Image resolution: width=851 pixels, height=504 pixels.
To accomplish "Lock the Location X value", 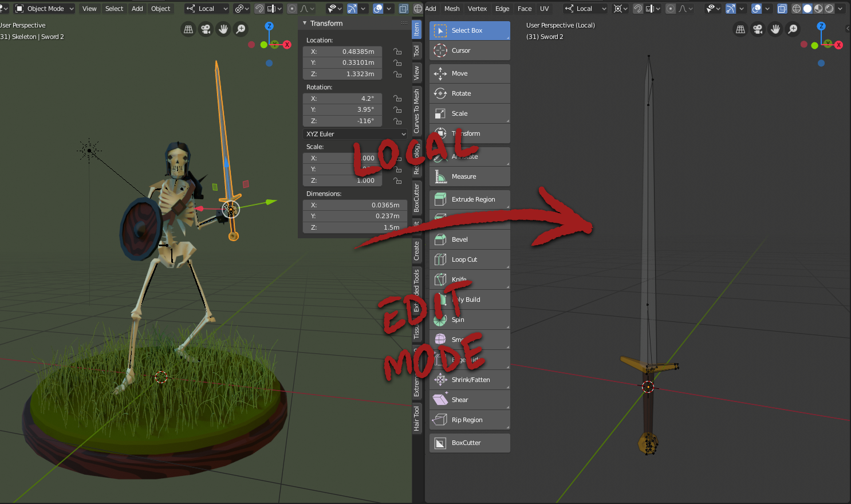I will 397,52.
